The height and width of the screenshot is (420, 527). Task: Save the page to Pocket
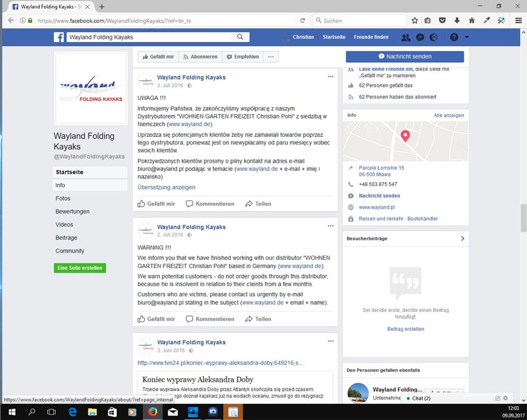(x=442, y=21)
